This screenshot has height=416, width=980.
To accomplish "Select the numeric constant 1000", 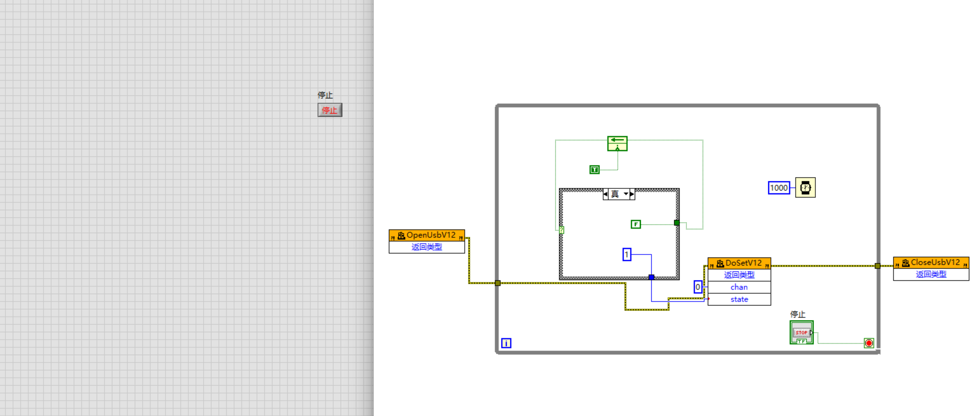I will pyautogui.click(x=778, y=187).
